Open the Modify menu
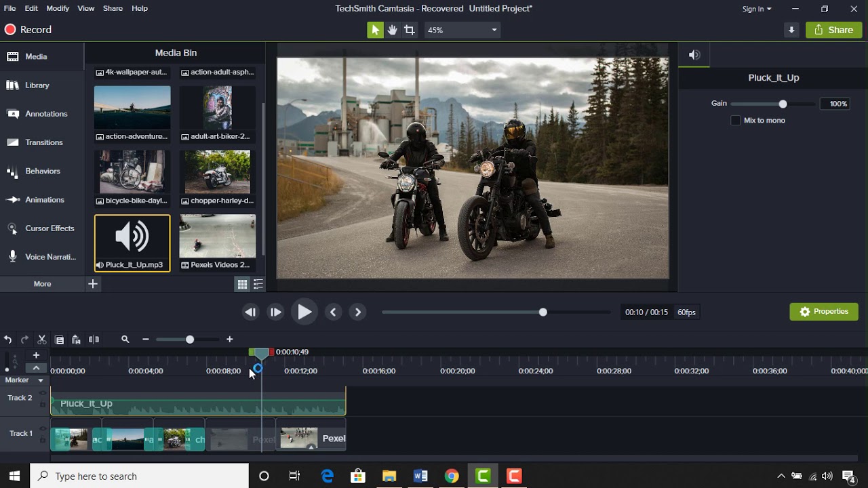868x488 pixels. [x=58, y=8]
